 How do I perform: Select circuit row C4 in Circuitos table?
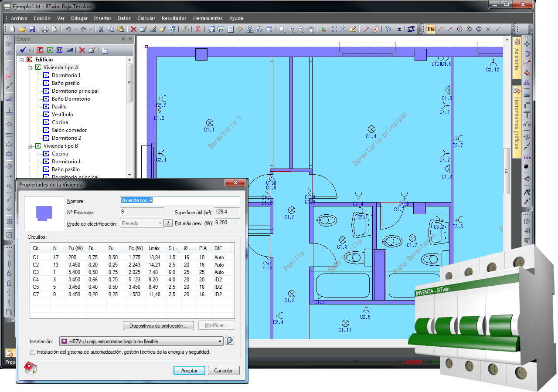tap(132, 280)
